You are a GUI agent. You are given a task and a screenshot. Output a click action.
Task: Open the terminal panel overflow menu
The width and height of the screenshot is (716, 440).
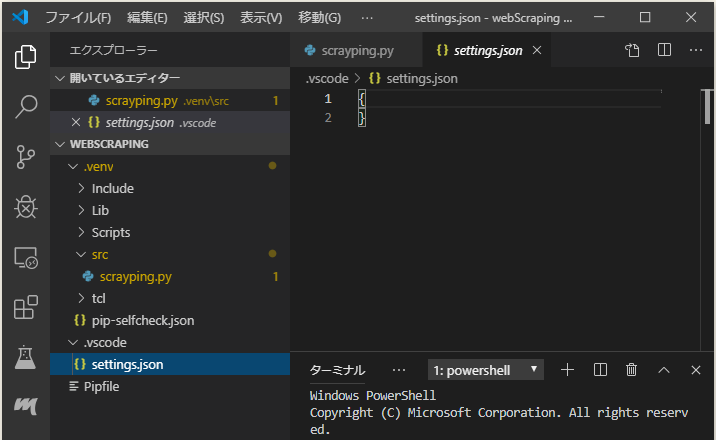(399, 370)
